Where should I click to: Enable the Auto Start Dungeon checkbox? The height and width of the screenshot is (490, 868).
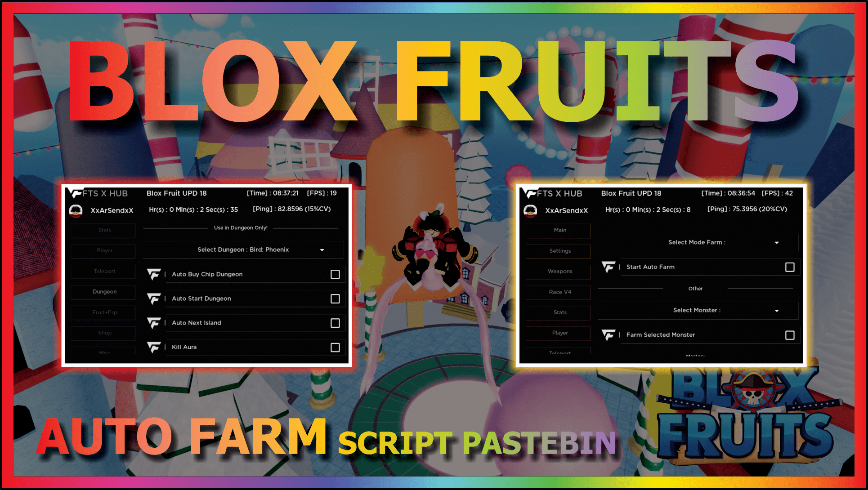(335, 298)
